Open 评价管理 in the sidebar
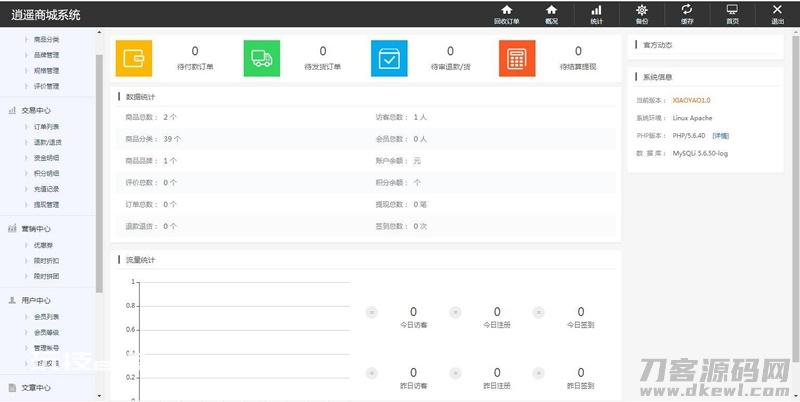 coord(46,86)
